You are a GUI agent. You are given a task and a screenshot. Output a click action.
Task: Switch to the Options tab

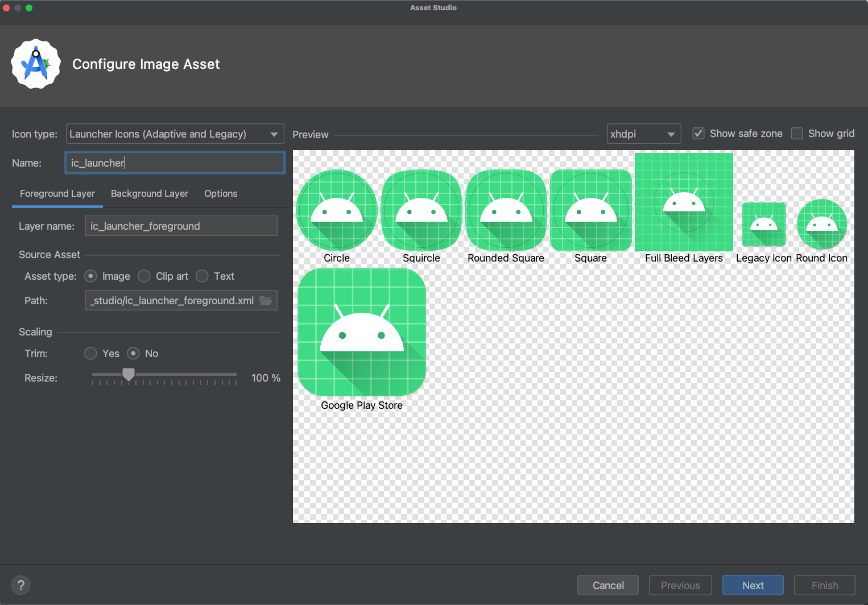click(221, 194)
